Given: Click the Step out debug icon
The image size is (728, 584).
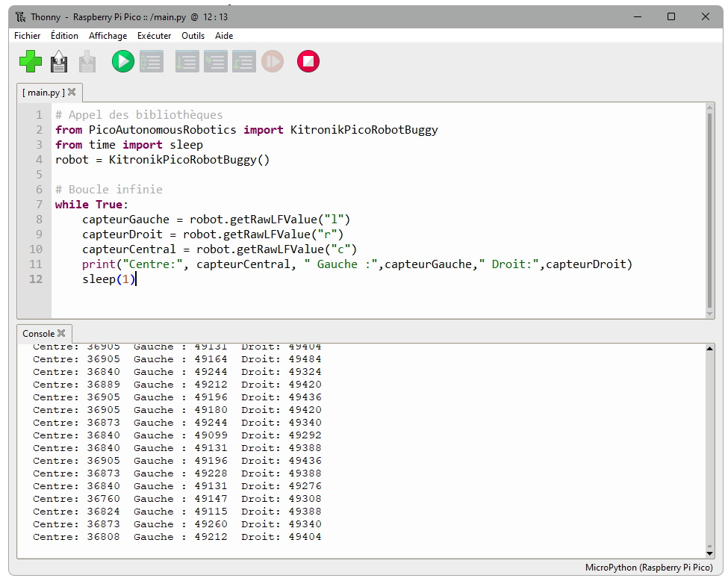Looking at the screenshot, I should click(243, 61).
